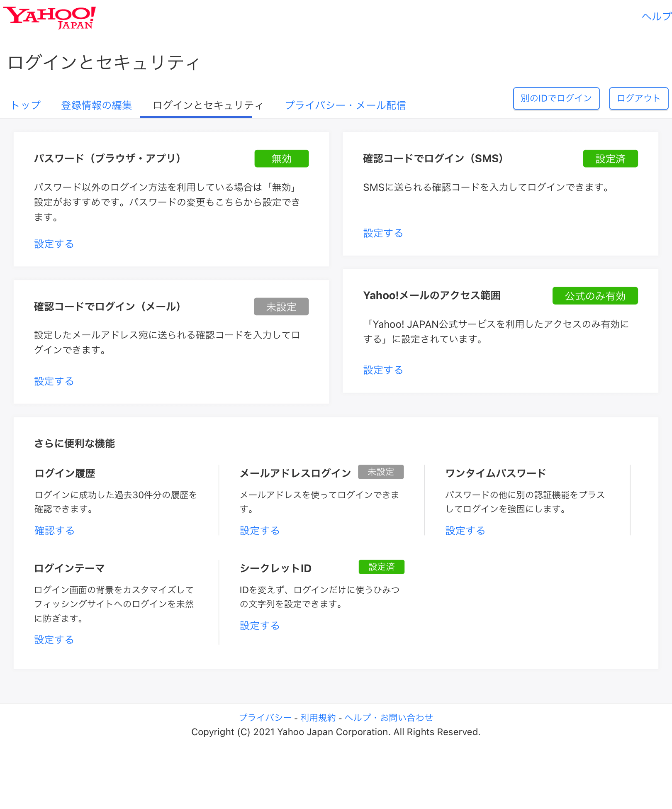Open the ヘルプ link at top right
The height and width of the screenshot is (809, 672).
656,17
